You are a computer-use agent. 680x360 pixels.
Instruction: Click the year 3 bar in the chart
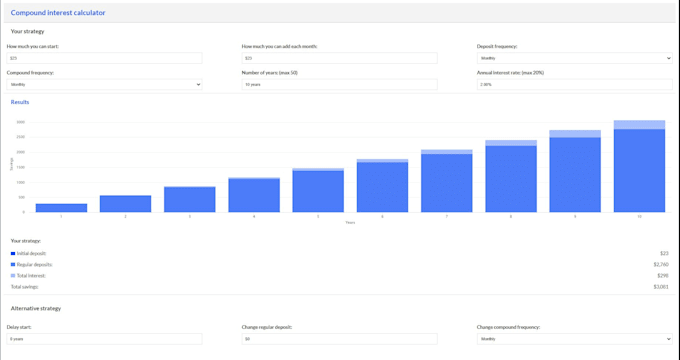coord(190,200)
